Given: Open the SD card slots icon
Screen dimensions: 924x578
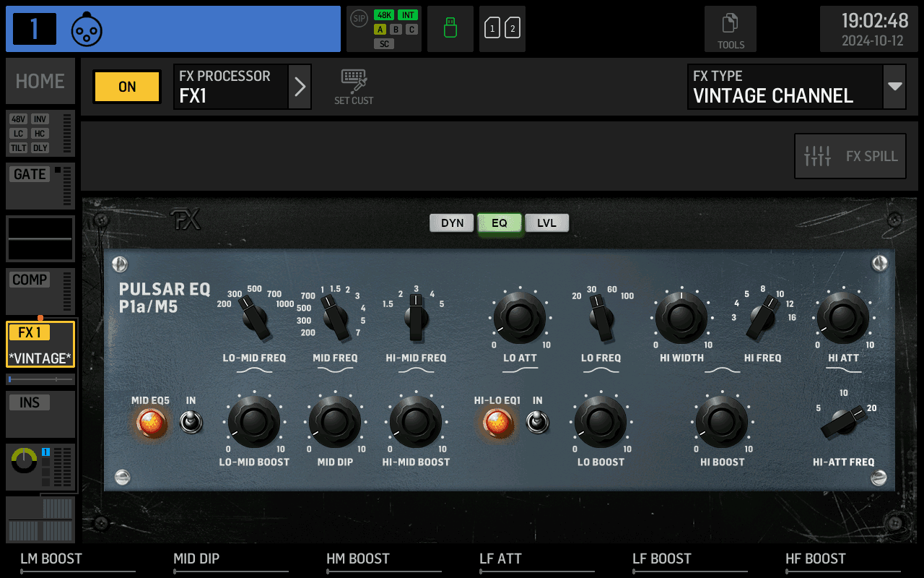Looking at the screenshot, I should (502, 29).
